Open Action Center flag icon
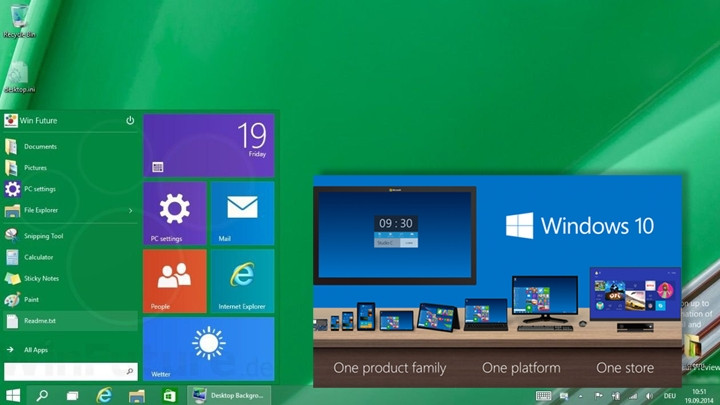The image size is (720, 405). 598,396
